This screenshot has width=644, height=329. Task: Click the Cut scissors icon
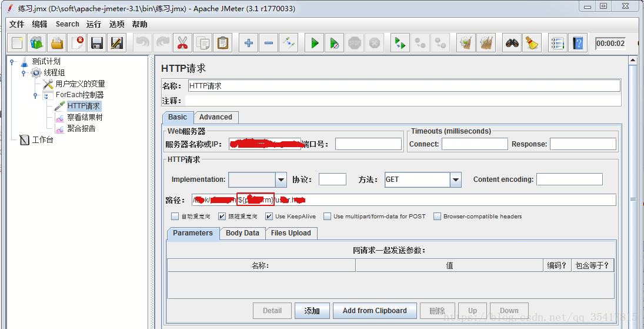pos(183,43)
